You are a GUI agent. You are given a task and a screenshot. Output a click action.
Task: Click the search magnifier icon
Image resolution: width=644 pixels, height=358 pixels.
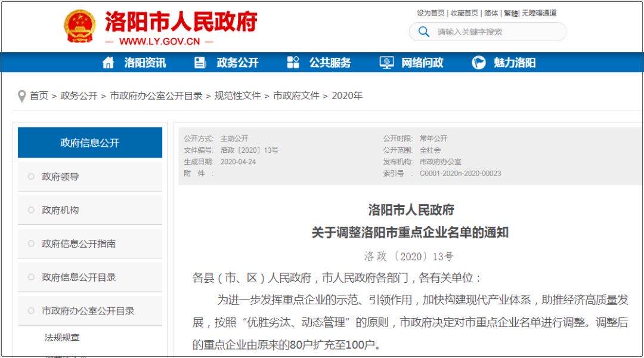(424, 32)
